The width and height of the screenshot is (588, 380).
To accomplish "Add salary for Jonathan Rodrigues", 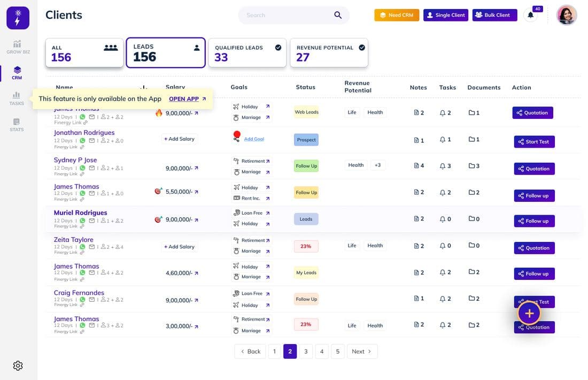I will [179, 139].
